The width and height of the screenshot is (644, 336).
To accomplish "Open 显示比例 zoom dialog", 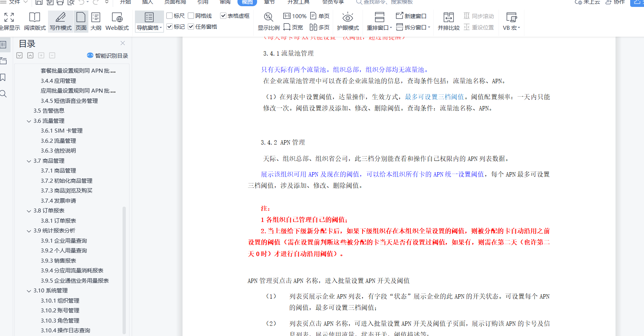I will point(269,21).
